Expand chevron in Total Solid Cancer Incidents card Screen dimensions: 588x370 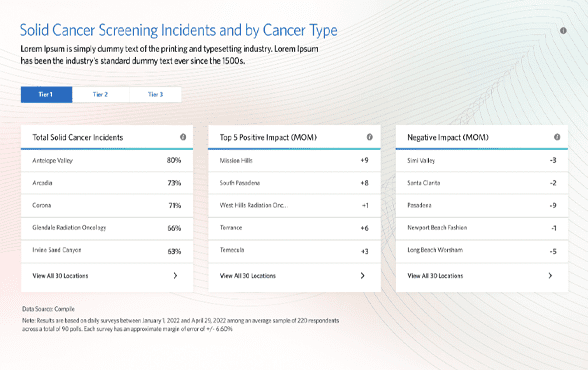pos(175,276)
